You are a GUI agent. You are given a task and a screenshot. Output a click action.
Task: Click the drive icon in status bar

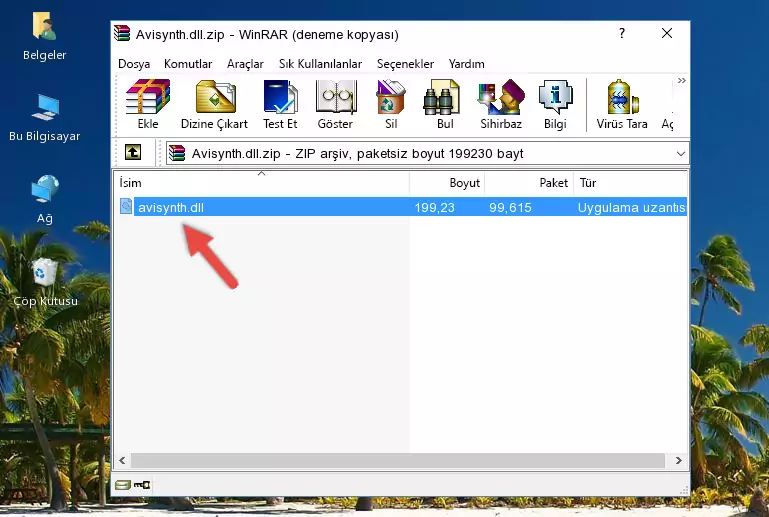point(123,485)
